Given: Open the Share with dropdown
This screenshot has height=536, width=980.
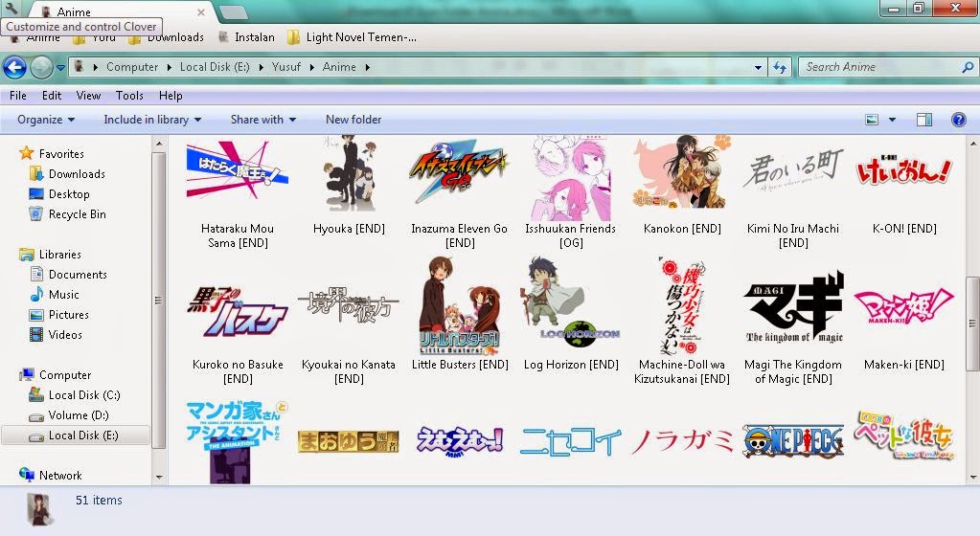Looking at the screenshot, I should (263, 120).
